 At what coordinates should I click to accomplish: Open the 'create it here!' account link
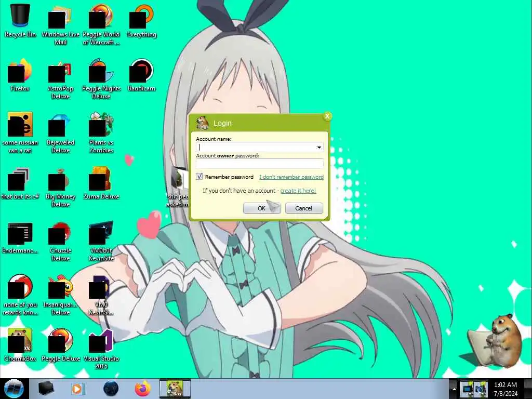(x=298, y=191)
